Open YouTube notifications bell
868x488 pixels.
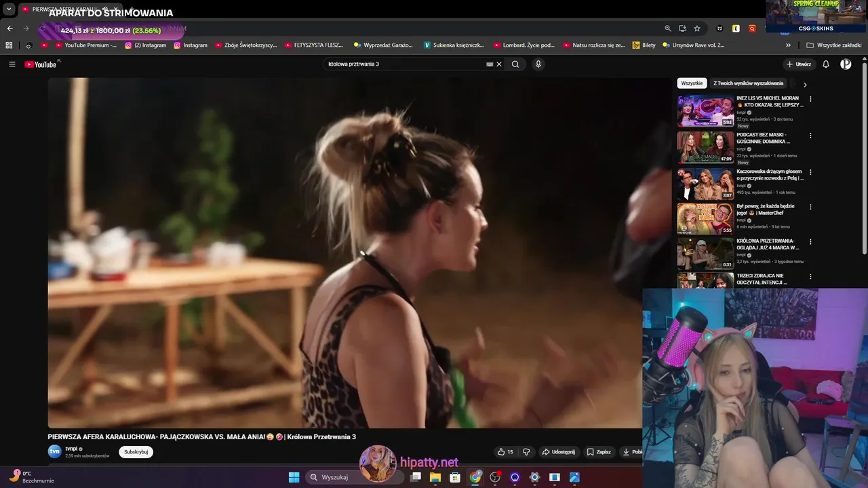826,64
